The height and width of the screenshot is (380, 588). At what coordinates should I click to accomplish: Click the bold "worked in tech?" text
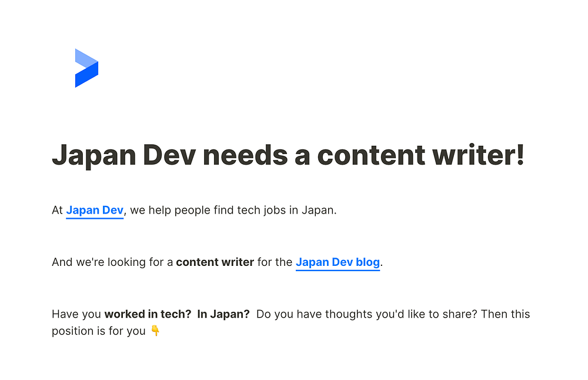[148, 314]
